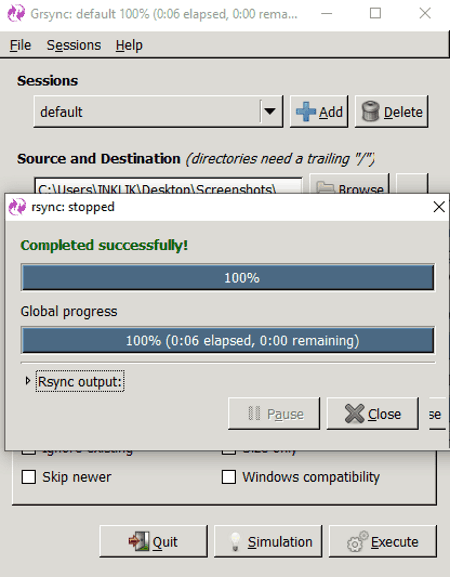Toggle the Windows compatibility checkbox
The image size is (450, 577).
(229, 477)
